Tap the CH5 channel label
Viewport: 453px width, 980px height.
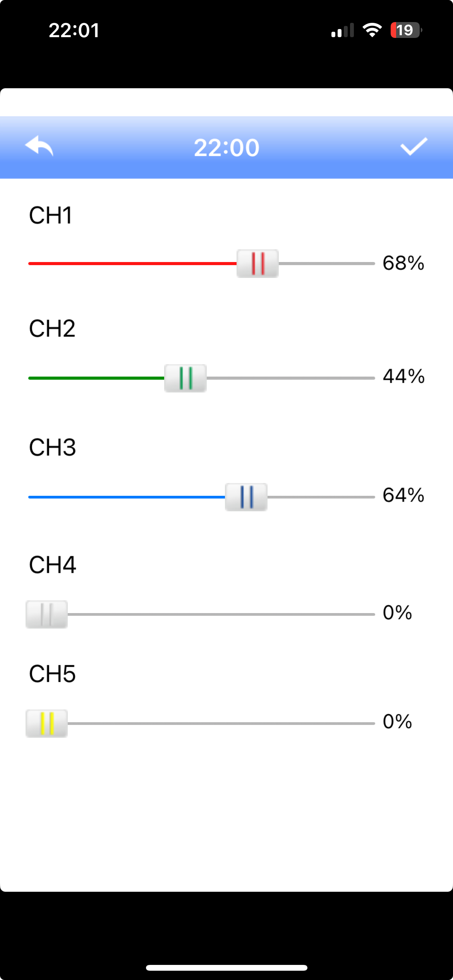52,674
